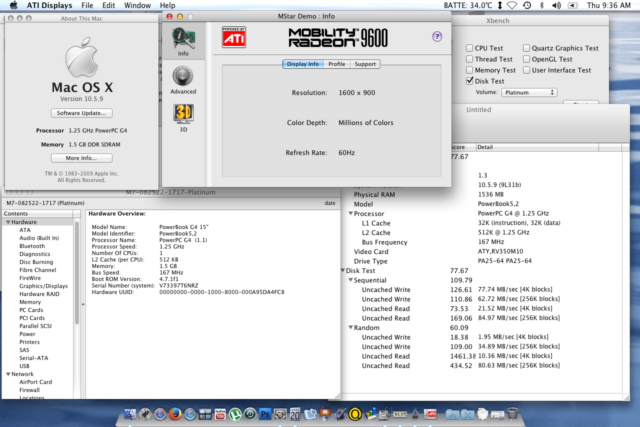Launch Firefox from the Dock
The image size is (640, 427).
tap(175, 414)
